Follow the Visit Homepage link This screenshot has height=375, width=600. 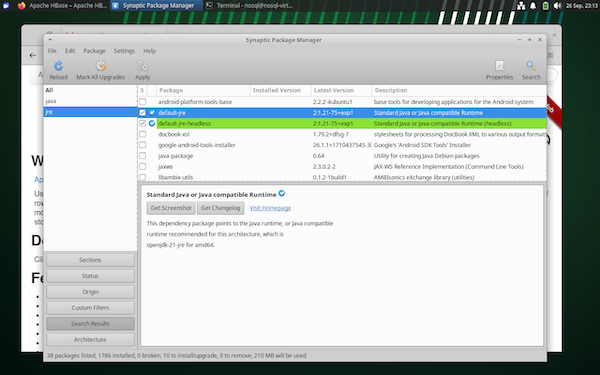tap(270, 208)
